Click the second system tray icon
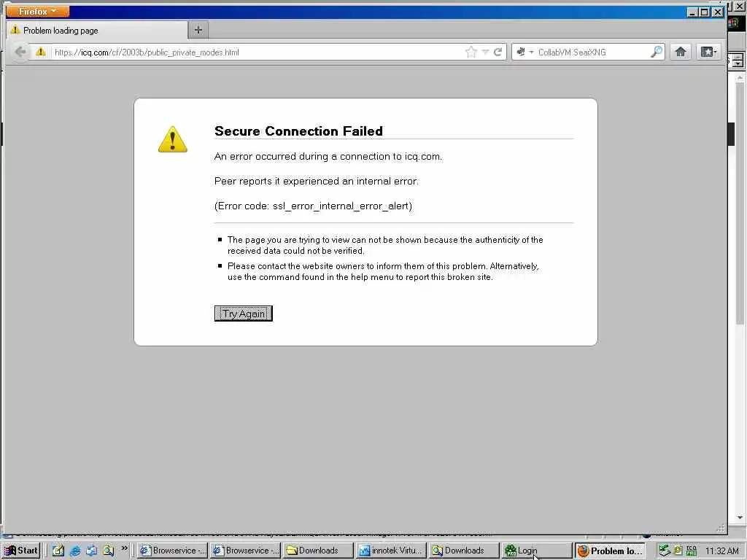 (678, 551)
